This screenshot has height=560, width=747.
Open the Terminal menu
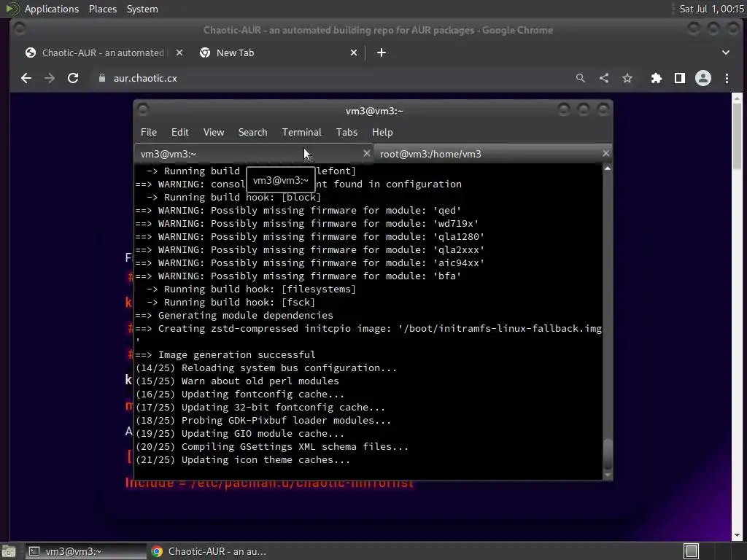301,132
